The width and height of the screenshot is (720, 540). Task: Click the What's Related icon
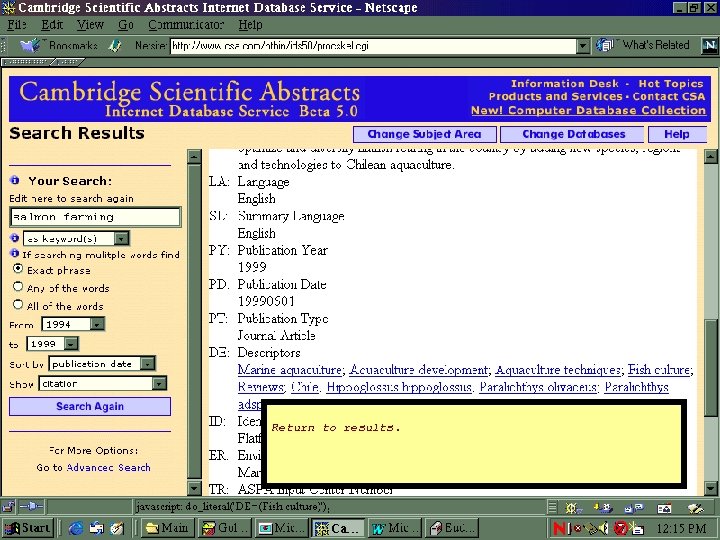tap(605, 45)
